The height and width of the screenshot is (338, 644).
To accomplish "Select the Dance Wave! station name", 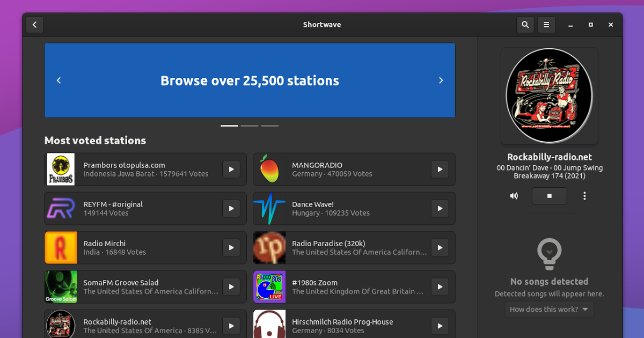I will click(313, 204).
